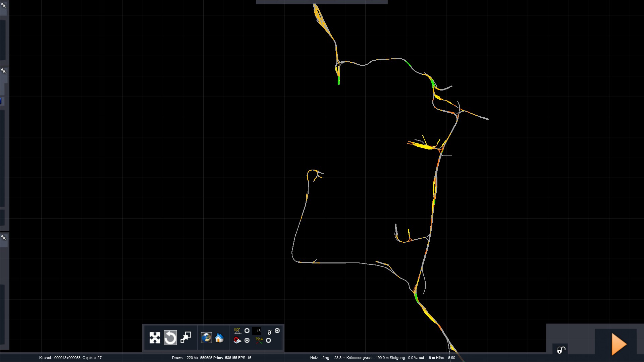Select the scale resize tool

click(185, 338)
